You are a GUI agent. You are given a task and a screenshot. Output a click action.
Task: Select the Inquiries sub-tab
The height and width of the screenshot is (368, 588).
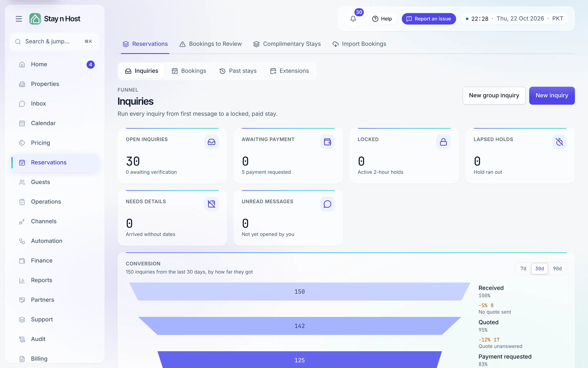pyautogui.click(x=142, y=71)
